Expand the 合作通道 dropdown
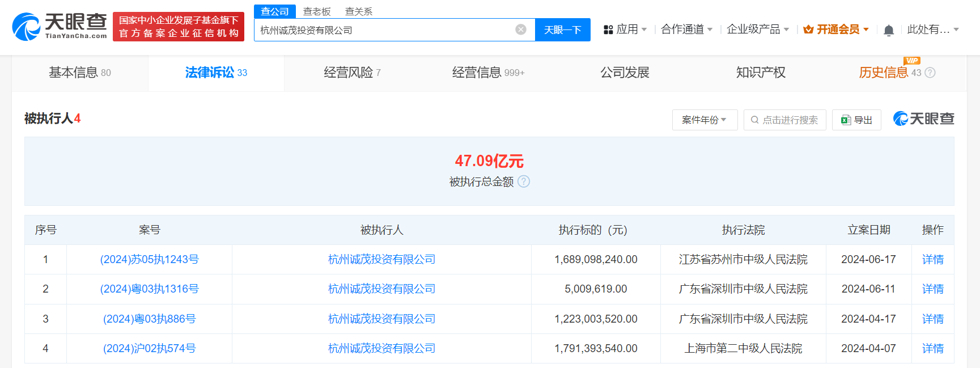Screen dimensions: 980x368 tap(710, 29)
